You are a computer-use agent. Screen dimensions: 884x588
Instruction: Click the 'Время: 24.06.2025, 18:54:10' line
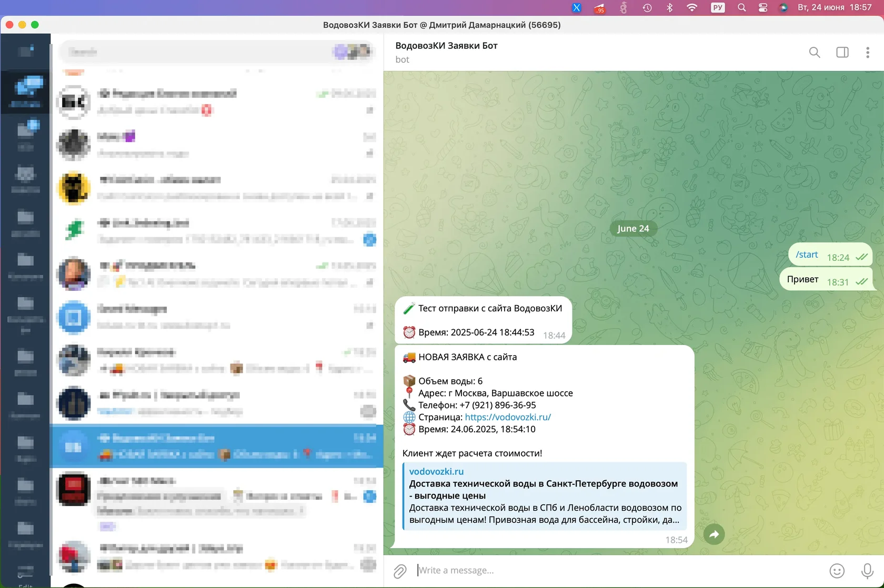pyautogui.click(x=477, y=429)
